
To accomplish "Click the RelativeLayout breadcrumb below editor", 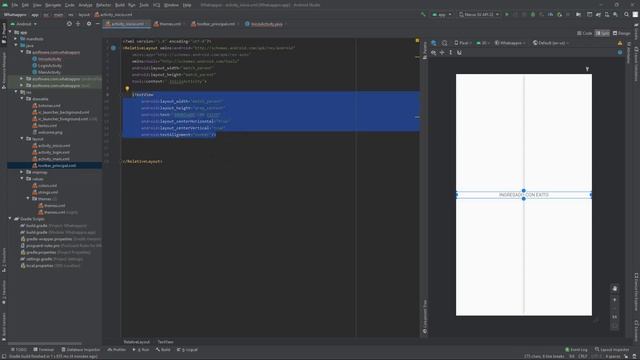I will 137,342.
